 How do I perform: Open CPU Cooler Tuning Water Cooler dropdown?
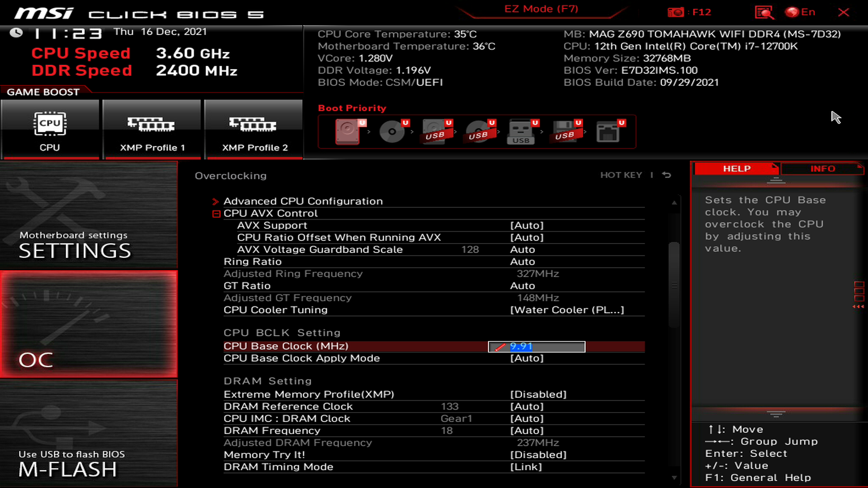(x=567, y=310)
